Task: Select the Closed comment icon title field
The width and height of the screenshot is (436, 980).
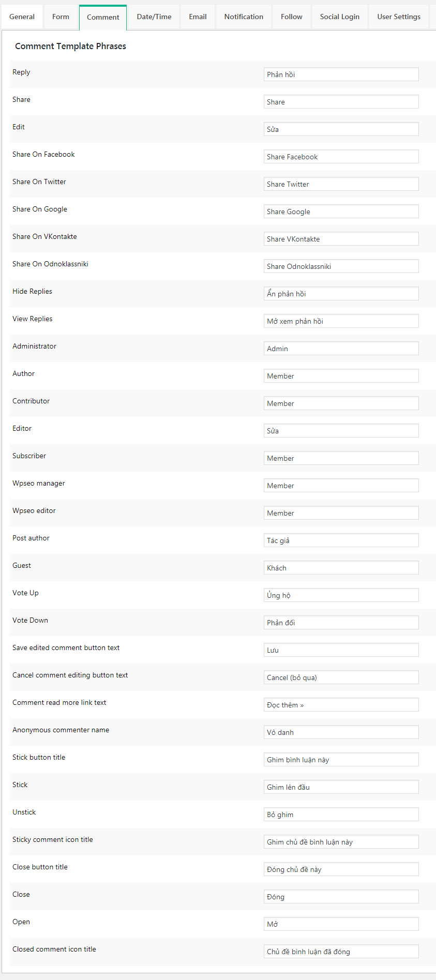Action: (341, 952)
